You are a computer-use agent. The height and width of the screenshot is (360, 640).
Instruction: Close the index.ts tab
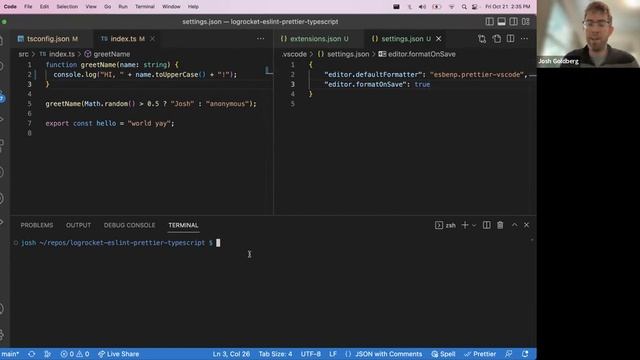[x=152, y=39]
